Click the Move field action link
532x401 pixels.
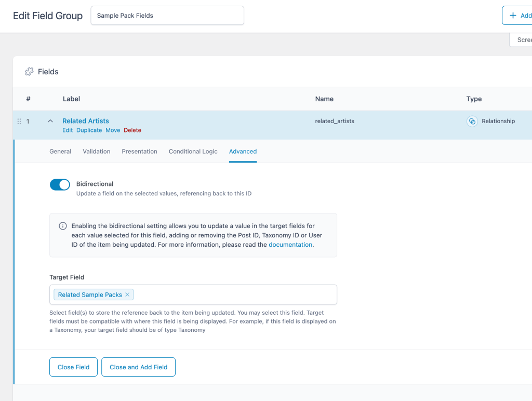[x=113, y=130]
